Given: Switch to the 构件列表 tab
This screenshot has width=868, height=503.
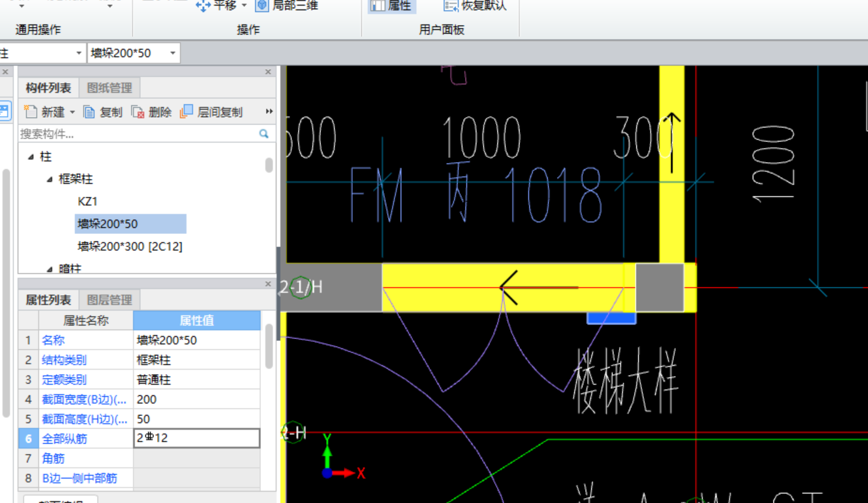Looking at the screenshot, I should click(48, 88).
